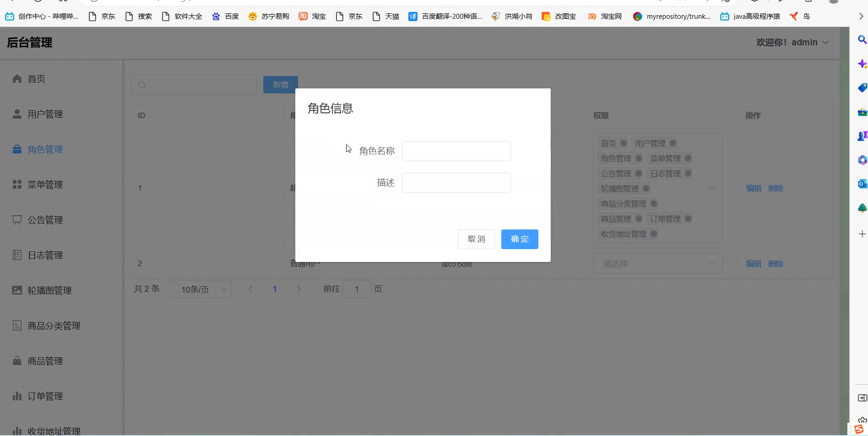868x436 pixels.
Task: Confirm the role info with 确定
Action: 520,239
